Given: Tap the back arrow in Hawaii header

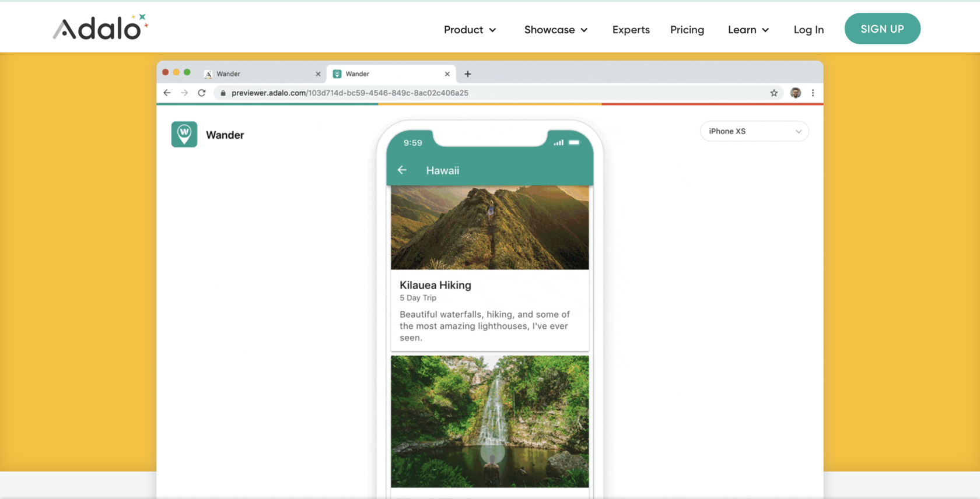Looking at the screenshot, I should click(x=402, y=170).
